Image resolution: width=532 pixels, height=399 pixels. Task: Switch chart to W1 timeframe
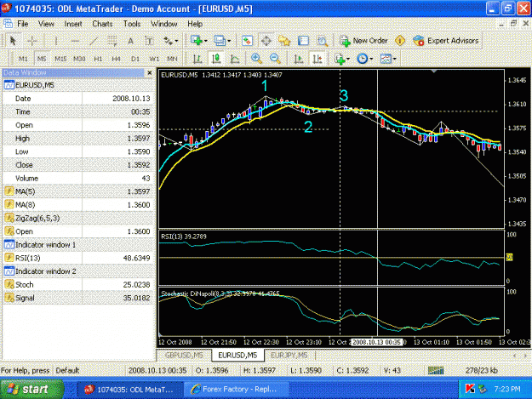[x=154, y=59]
